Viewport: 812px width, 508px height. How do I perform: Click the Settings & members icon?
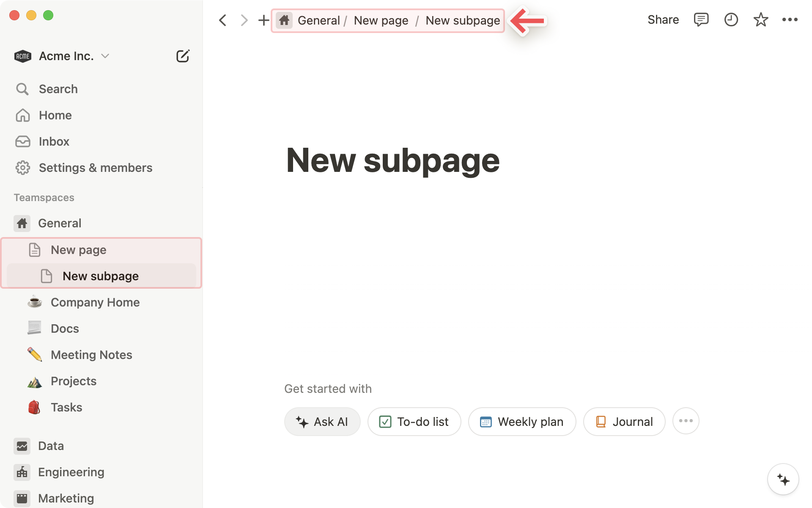click(23, 167)
